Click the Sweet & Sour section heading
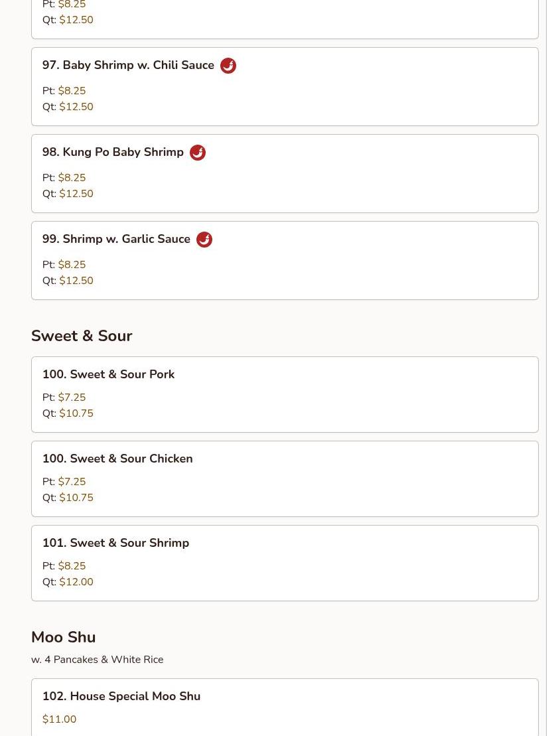 pyautogui.click(x=82, y=336)
